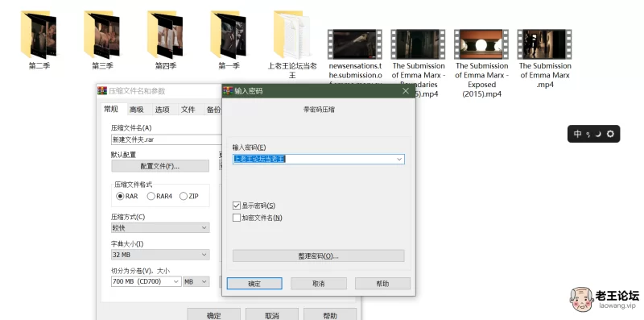Click the 带密码压缩 heading text

click(319, 110)
